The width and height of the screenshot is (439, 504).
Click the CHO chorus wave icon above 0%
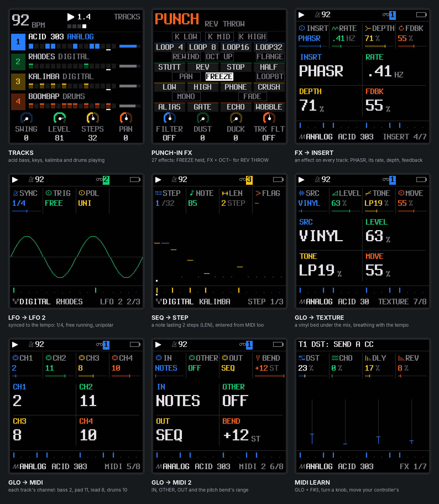(335, 358)
